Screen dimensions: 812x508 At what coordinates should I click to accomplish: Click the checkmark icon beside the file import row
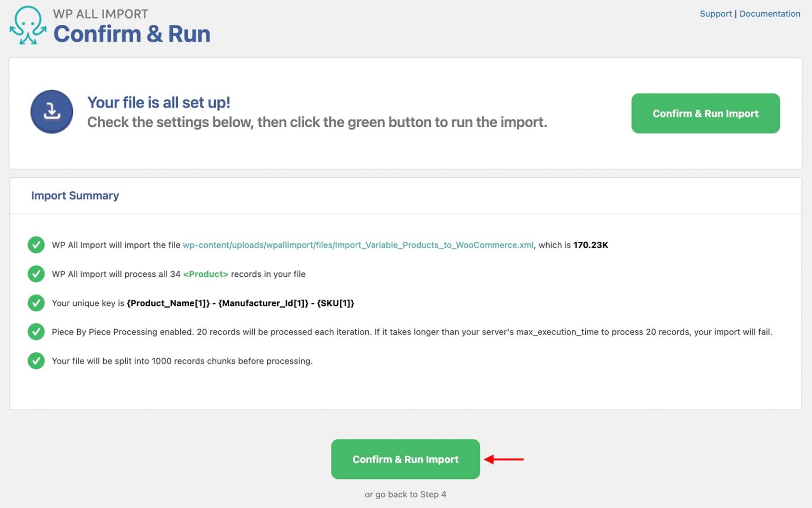coord(36,244)
